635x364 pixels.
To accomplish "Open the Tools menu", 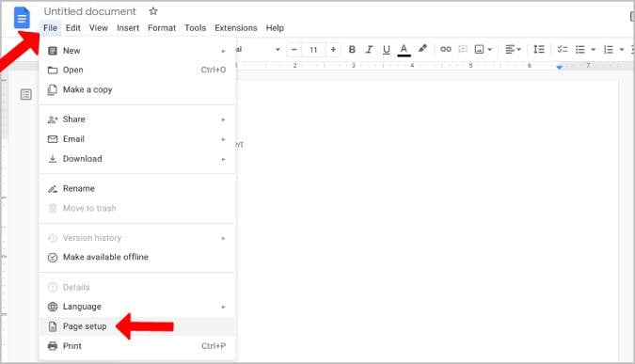I will coord(195,28).
